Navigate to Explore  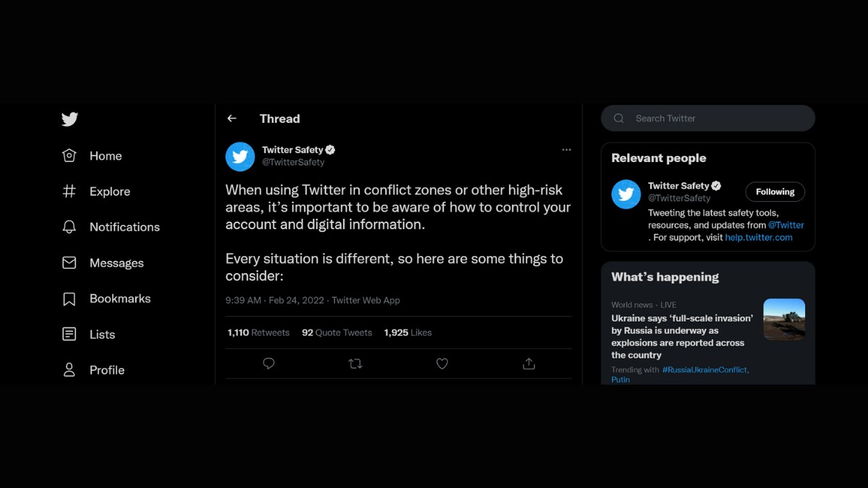(109, 192)
